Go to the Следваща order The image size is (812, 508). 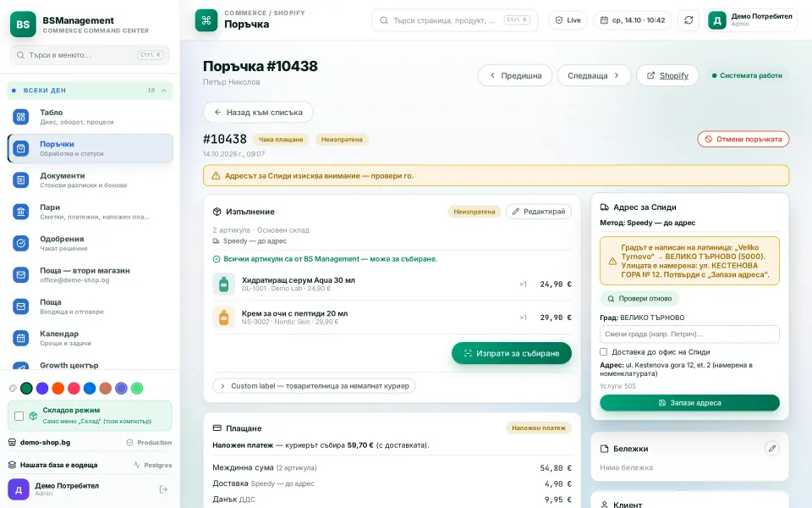point(594,75)
